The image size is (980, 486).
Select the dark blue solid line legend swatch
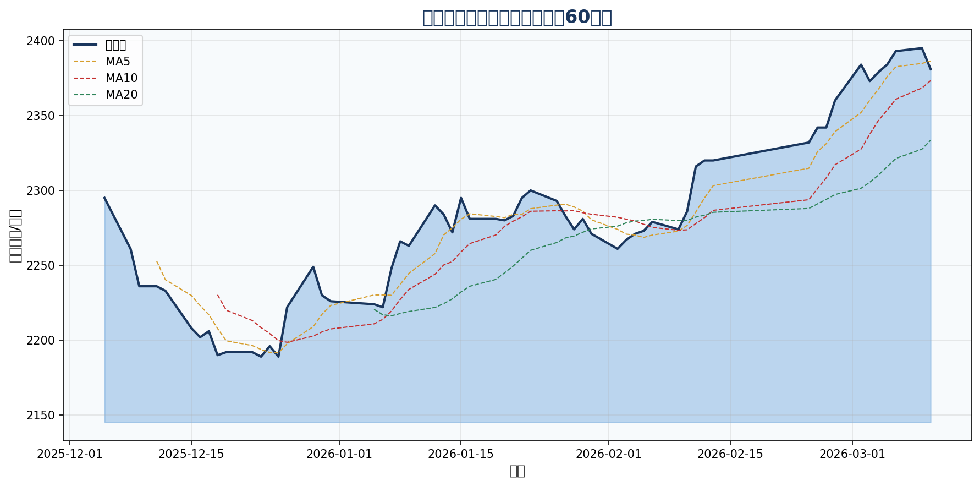coord(85,45)
